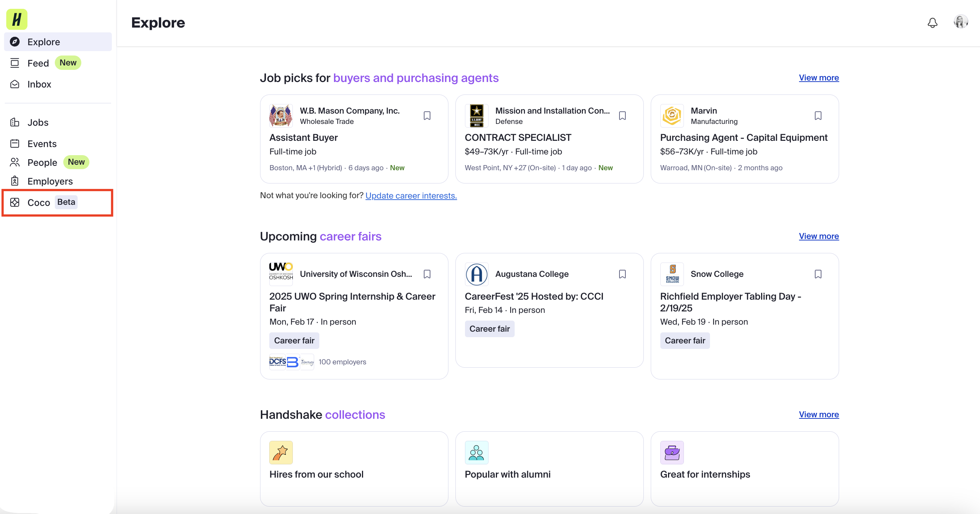
Task: Click the Explore compass icon
Action: tap(15, 42)
